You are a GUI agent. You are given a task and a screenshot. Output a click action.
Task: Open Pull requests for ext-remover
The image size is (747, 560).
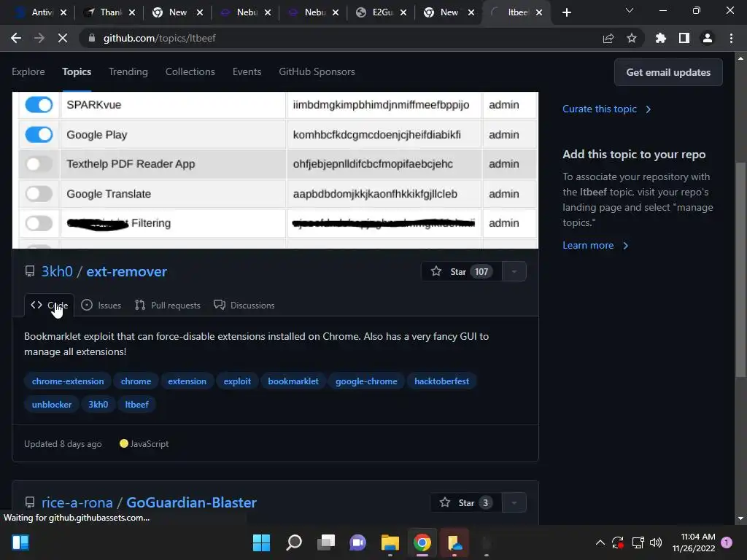tap(168, 306)
